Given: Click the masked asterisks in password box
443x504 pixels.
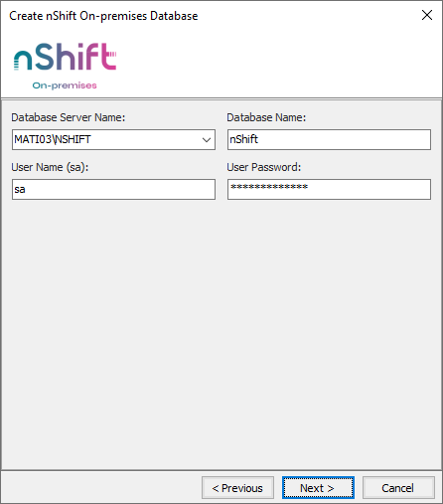Looking at the screenshot, I should [x=269, y=187].
